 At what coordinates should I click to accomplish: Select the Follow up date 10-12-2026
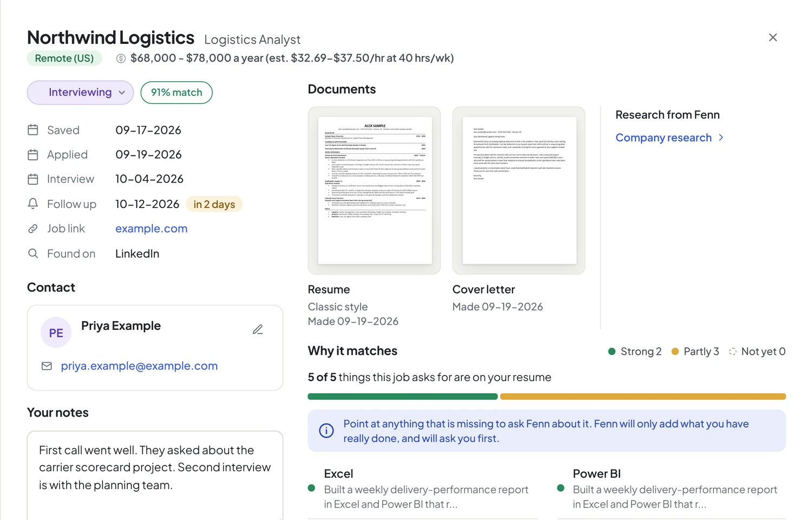[147, 204]
